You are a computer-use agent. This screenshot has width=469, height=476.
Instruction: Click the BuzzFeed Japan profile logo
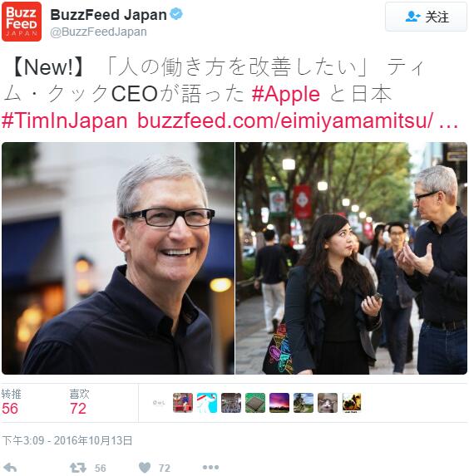[x=22, y=22]
